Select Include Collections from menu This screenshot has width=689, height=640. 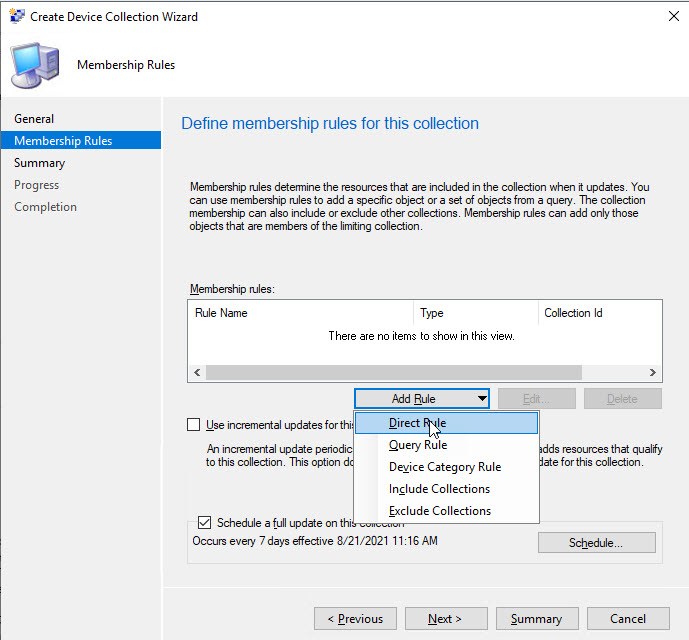[439, 489]
